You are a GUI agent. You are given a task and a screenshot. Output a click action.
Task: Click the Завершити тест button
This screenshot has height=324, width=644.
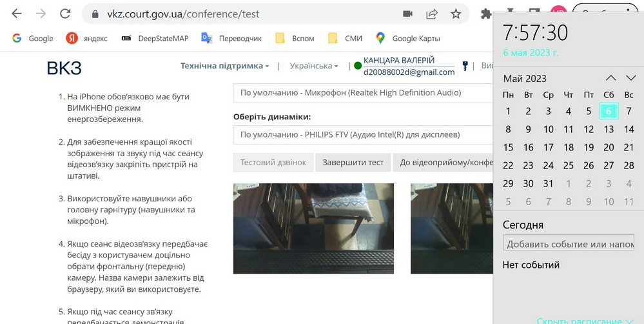353,163
